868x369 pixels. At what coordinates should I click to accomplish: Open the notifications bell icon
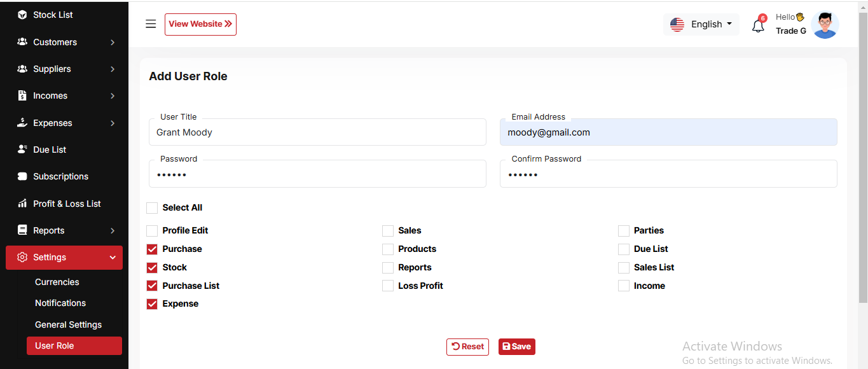[757, 26]
